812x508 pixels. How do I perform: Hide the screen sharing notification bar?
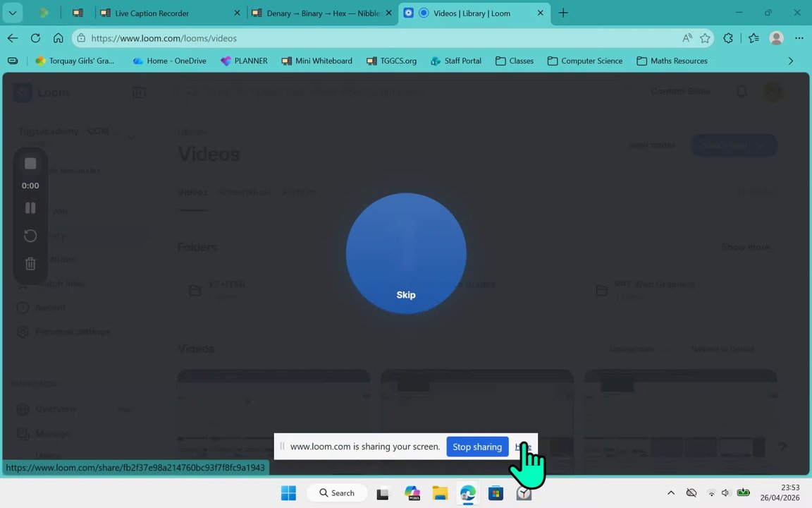523,447
